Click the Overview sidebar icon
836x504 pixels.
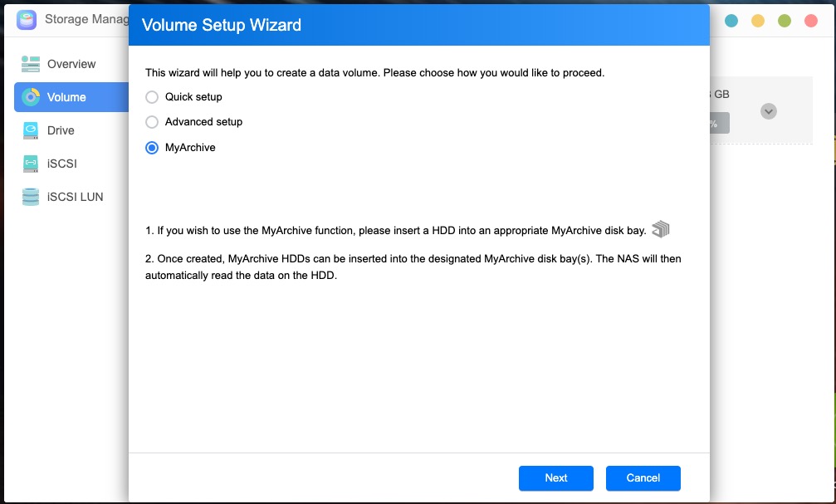pyautogui.click(x=31, y=64)
